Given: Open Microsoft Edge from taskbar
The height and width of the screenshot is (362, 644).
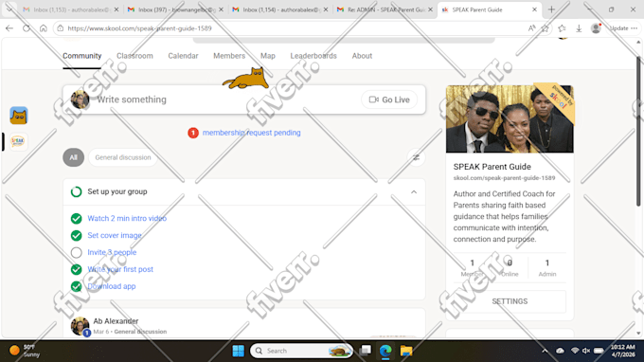Looking at the screenshot, I should point(385,351).
